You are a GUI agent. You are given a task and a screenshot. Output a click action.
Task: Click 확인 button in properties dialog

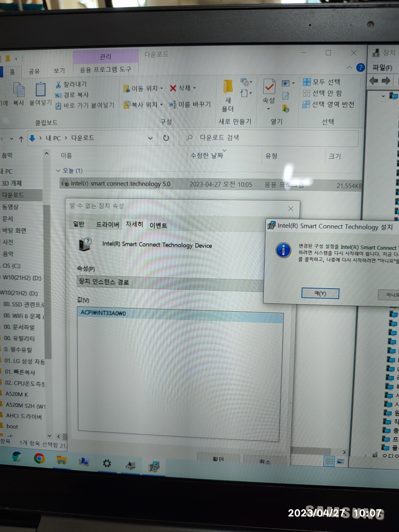click(x=218, y=459)
